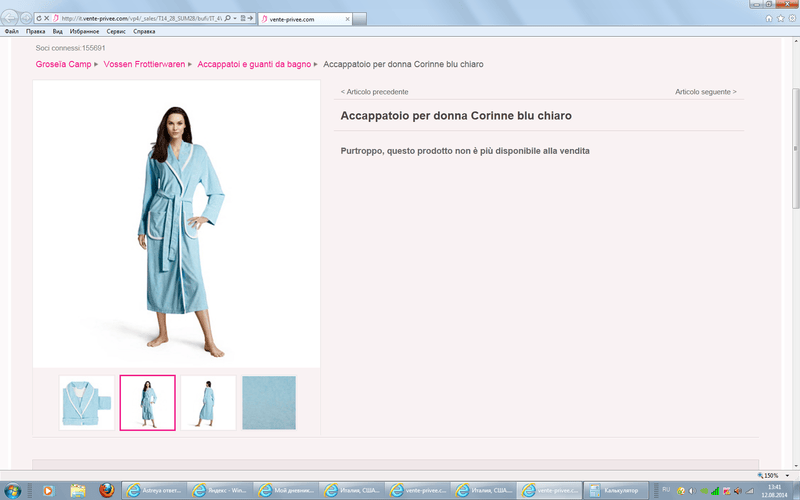The image size is (800, 500).
Task: Open the Home icon in browser toolbar
Action: click(769, 18)
